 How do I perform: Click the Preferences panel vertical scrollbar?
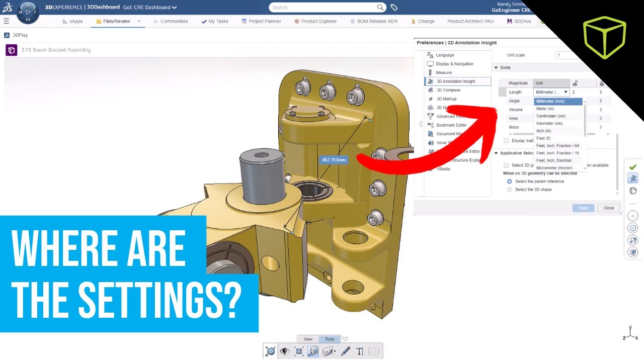(x=617, y=162)
